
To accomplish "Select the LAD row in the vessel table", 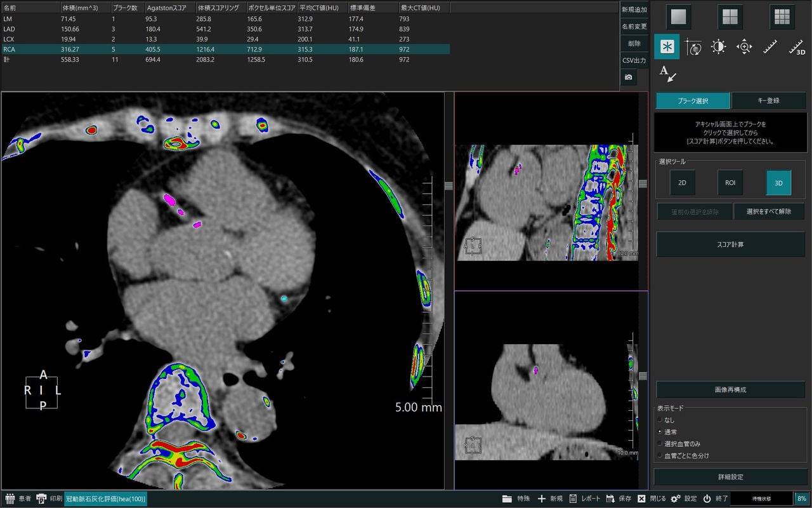I will [x=225, y=29].
